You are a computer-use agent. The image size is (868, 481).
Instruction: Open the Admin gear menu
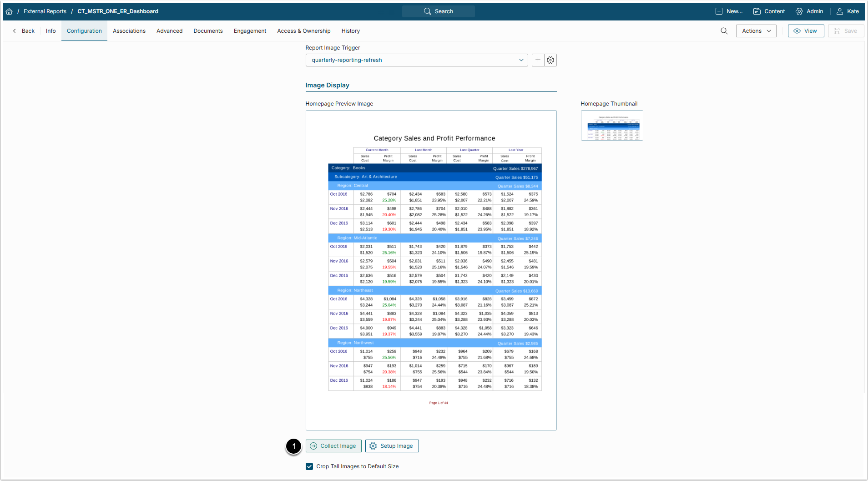pyautogui.click(x=809, y=11)
